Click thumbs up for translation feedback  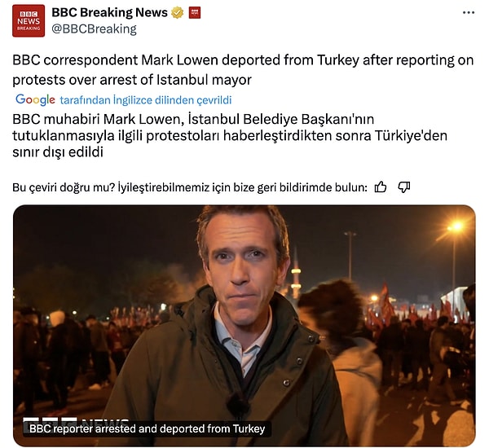[380, 187]
